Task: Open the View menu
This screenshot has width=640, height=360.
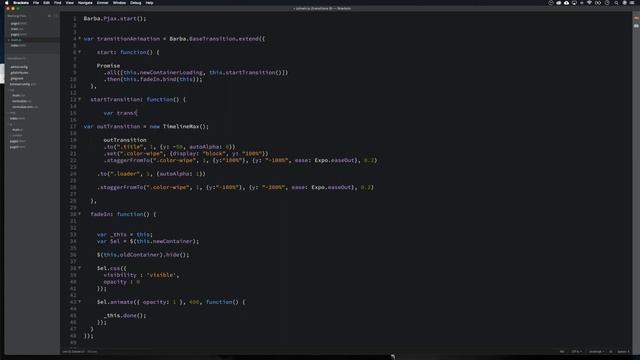Action: click(70, 3)
